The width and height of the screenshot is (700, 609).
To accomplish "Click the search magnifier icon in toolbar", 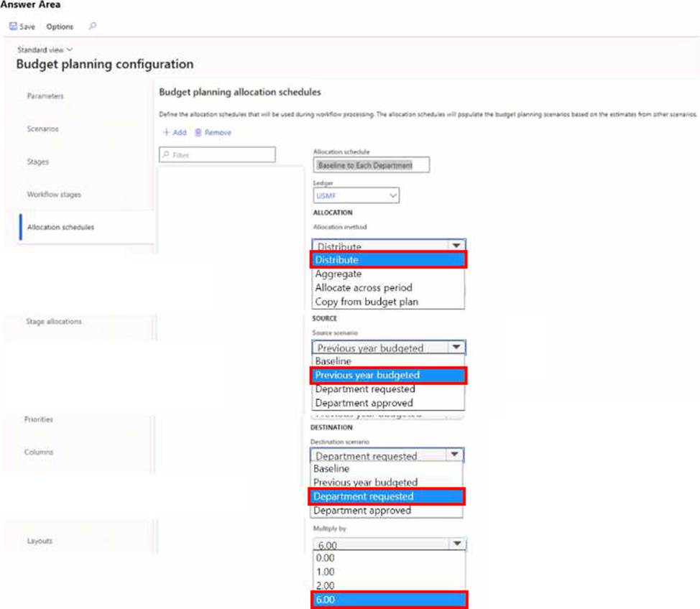I will (x=92, y=27).
